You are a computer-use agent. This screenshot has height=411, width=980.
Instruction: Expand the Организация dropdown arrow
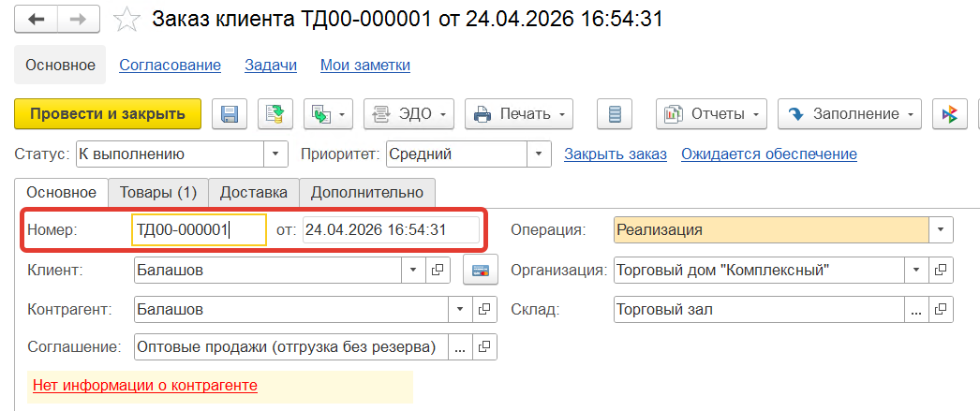(917, 270)
